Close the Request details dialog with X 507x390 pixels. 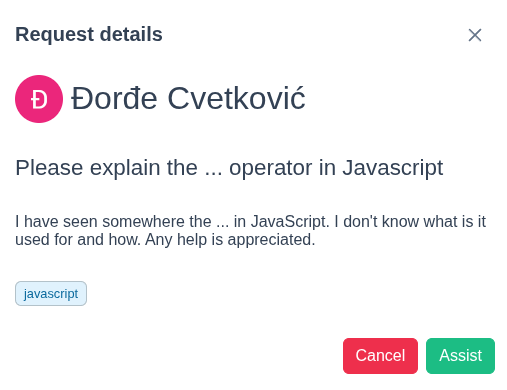coord(475,35)
